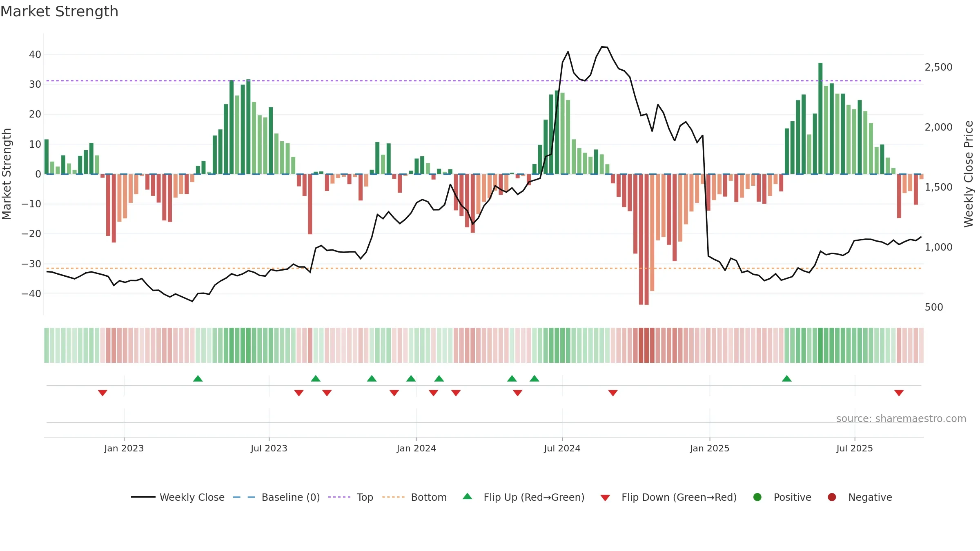980x551 pixels.
Task: Click the Jul 2025 x-axis label
Action: click(855, 448)
